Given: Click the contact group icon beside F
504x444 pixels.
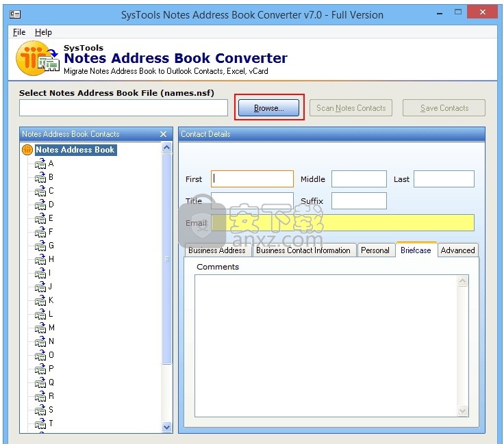Looking at the screenshot, I should click(40, 232).
